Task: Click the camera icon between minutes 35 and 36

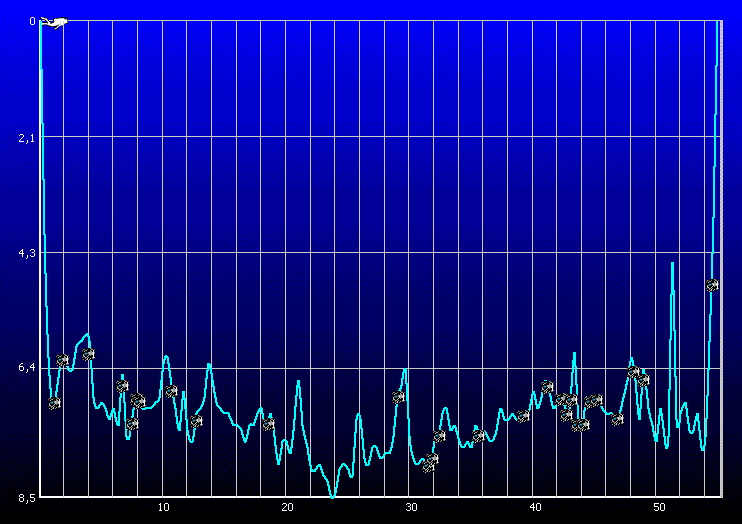Action: click(x=479, y=435)
